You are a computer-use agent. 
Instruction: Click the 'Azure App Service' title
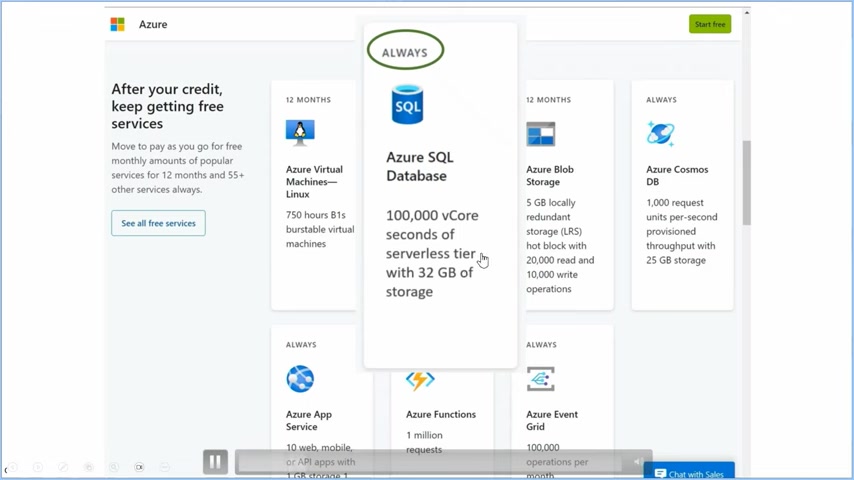(x=309, y=420)
